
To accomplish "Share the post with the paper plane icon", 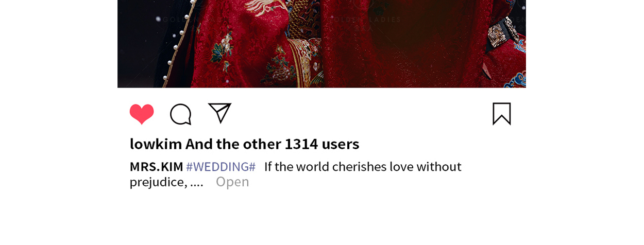I will [219, 113].
